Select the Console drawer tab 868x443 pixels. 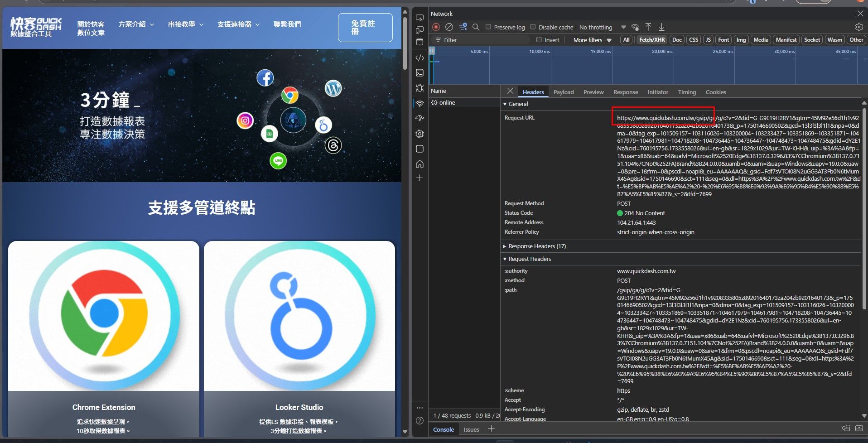tap(444, 429)
